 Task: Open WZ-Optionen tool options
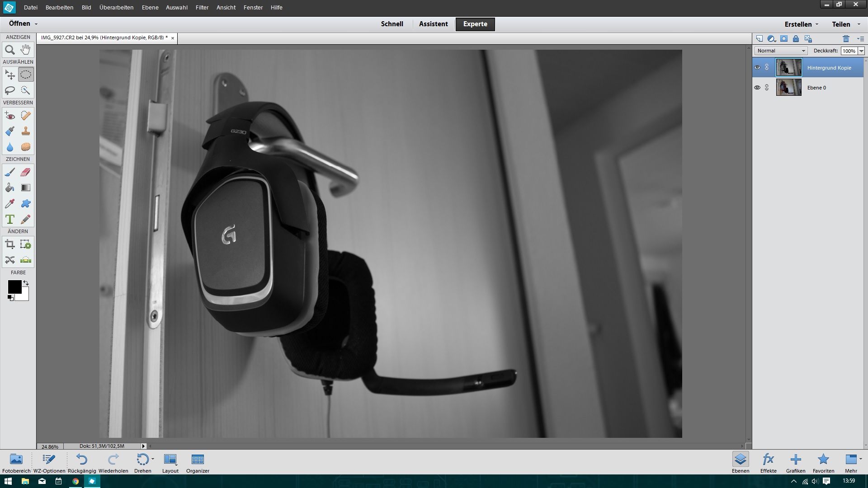tap(49, 463)
